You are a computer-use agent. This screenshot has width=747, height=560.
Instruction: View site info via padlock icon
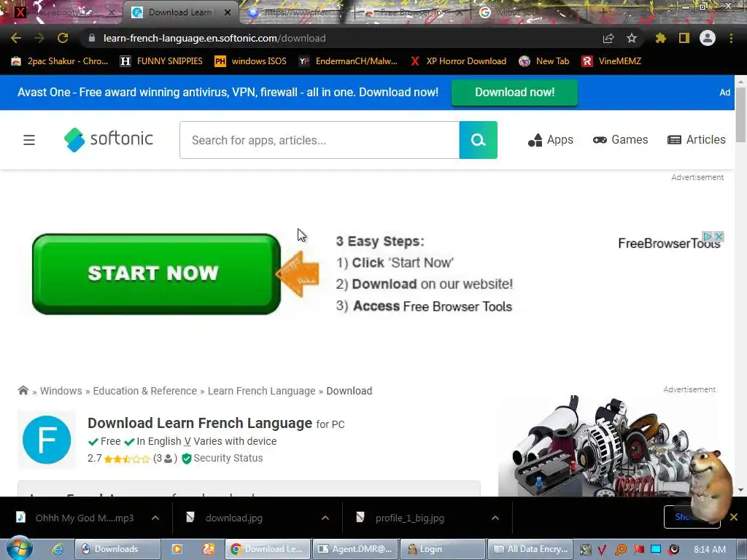(92, 38)
